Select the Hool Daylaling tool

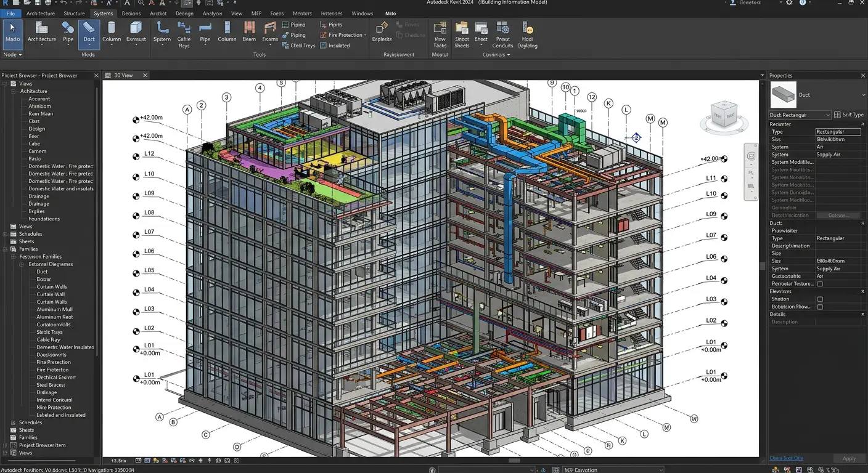tap(527, 34)
